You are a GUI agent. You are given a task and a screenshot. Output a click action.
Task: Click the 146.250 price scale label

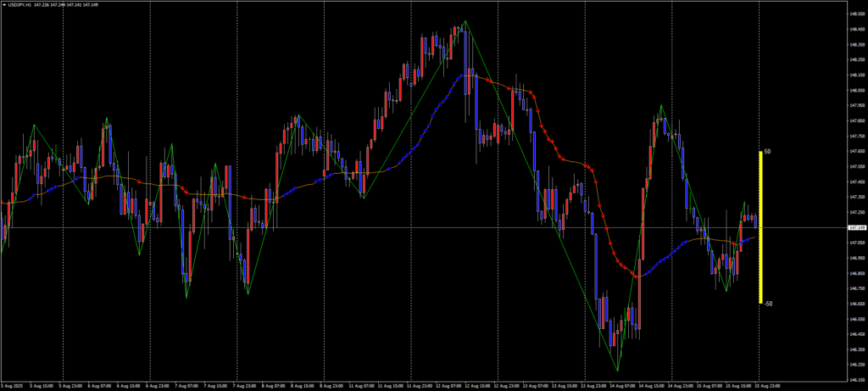tap(856, 365)
